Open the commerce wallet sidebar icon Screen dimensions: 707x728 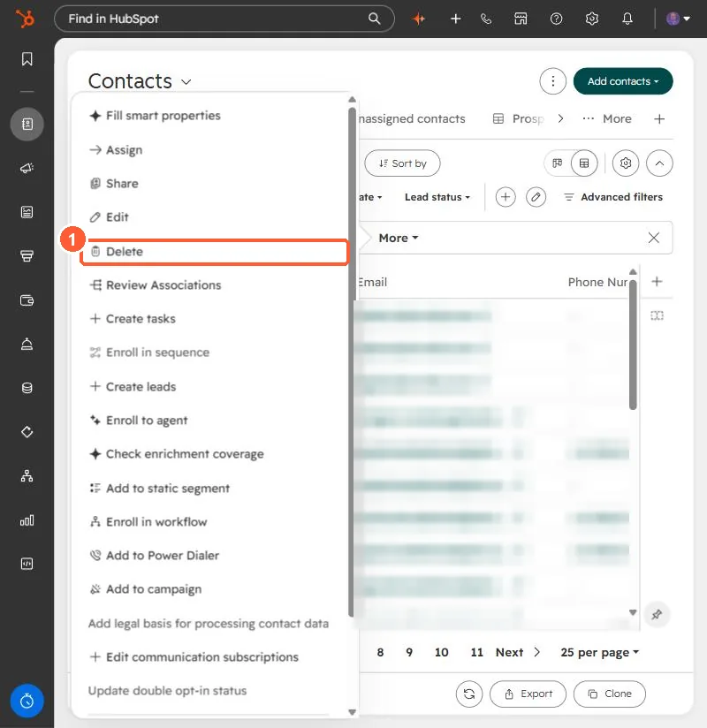pos(27,300)
